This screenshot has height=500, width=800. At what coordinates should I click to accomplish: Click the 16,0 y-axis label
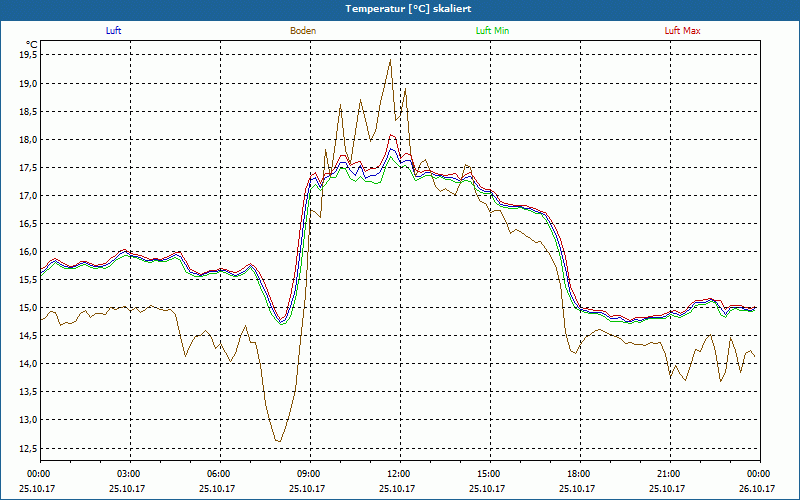tap(28, 252)
